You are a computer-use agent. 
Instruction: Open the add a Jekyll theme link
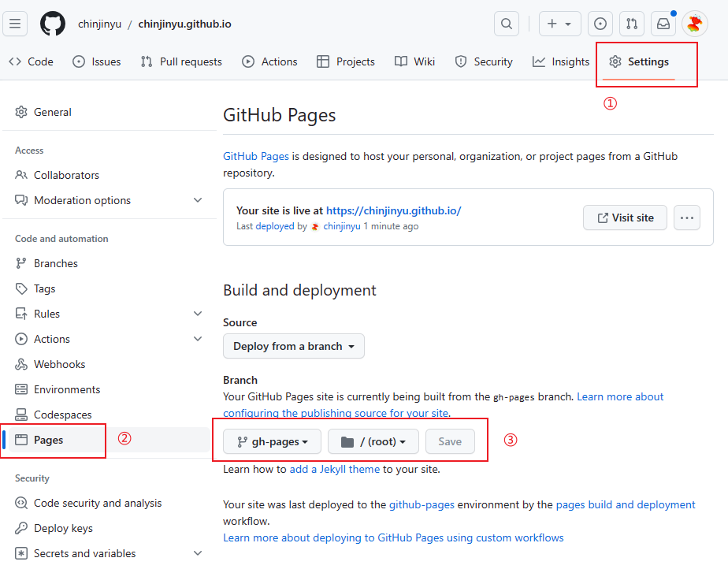pos(335,469)
